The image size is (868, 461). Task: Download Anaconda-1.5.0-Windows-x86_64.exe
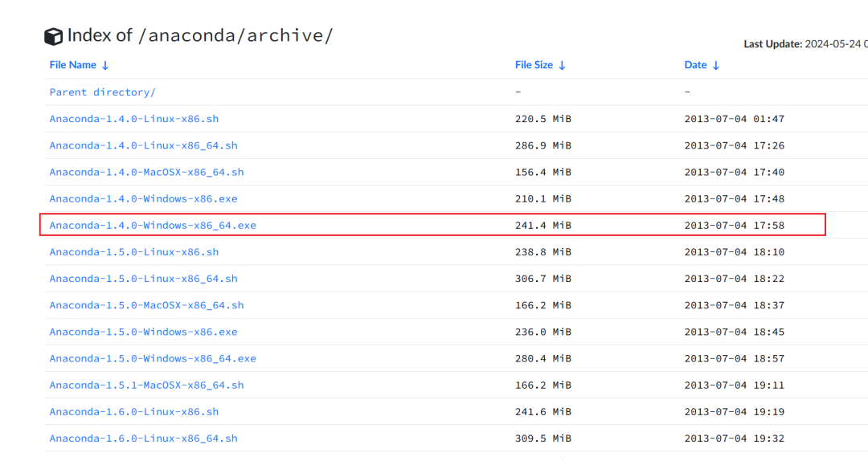(153, 358)
